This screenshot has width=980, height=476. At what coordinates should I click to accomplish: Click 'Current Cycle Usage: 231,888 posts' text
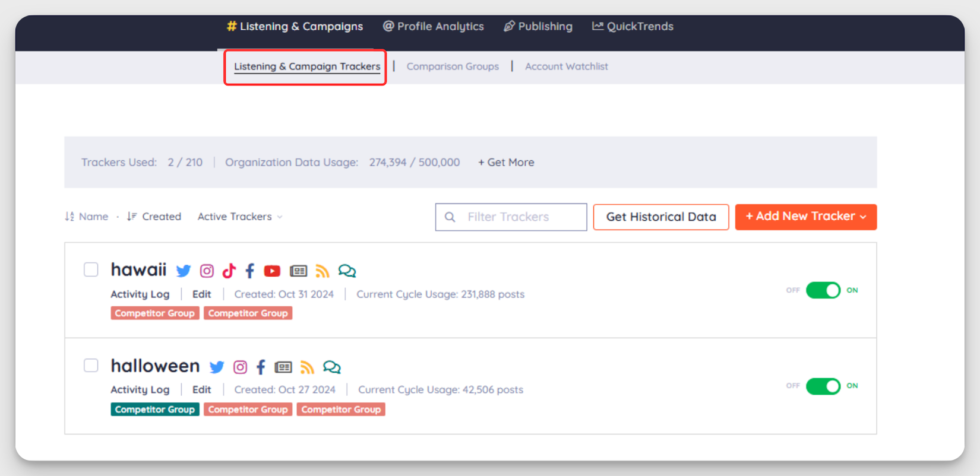(x=440, y=294)
